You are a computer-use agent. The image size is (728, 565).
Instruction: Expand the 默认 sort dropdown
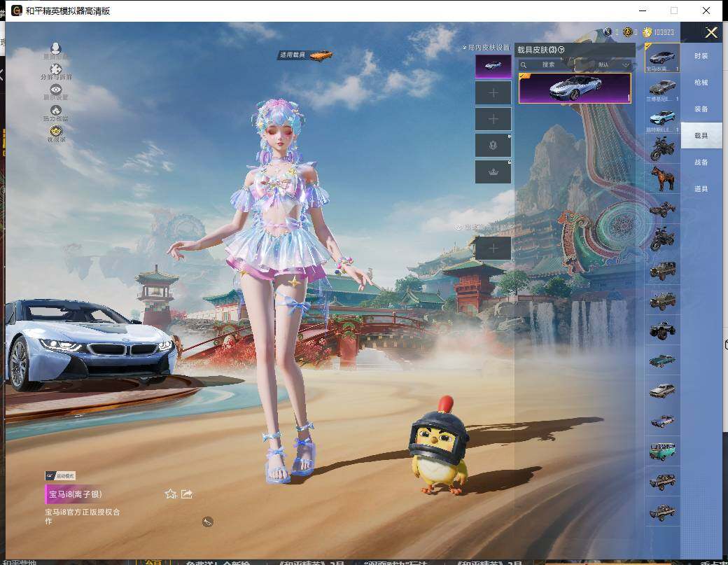tap(614, 64)
